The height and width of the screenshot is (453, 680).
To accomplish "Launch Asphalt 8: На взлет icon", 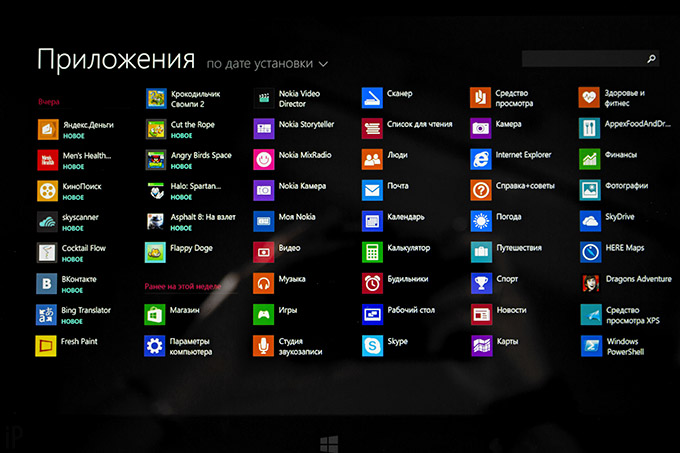I will [155, 222].
